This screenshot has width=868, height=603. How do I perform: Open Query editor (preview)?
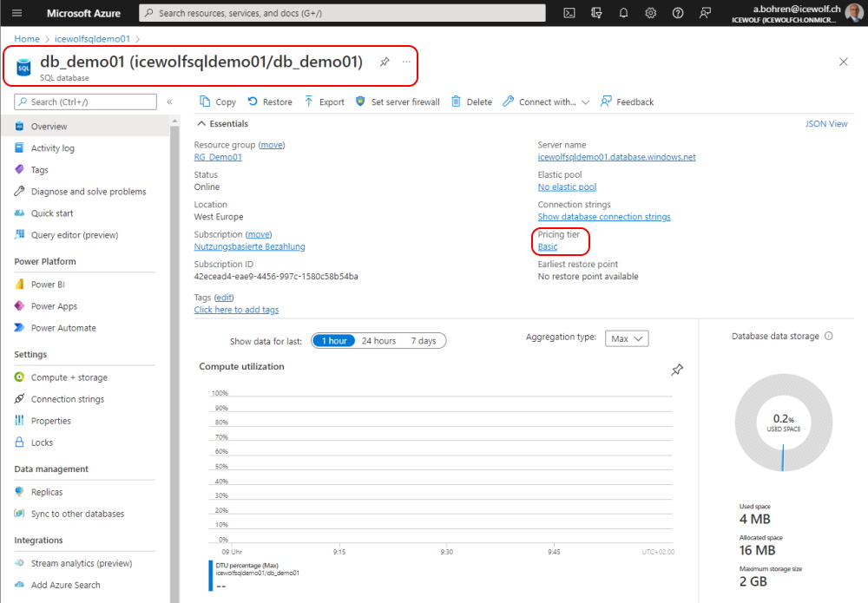85,234
